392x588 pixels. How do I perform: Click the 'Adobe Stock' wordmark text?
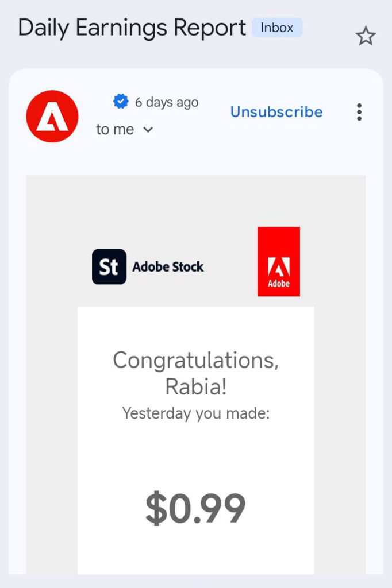click(x=168, y=267)
